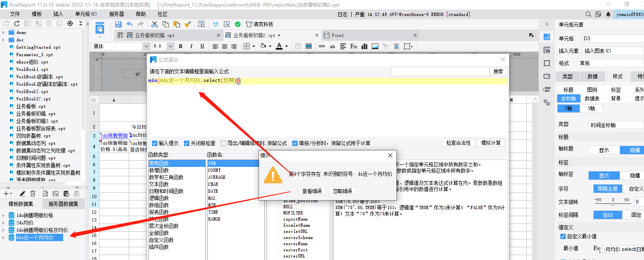Insert an image with picture icon
This screenshot has height=260, width=644.
point(375,46)
